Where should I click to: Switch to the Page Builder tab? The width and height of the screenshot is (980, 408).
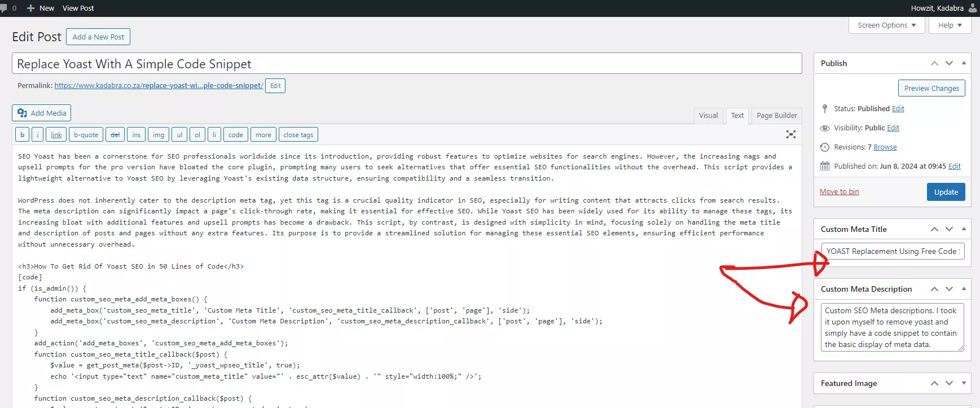[777, 116]
